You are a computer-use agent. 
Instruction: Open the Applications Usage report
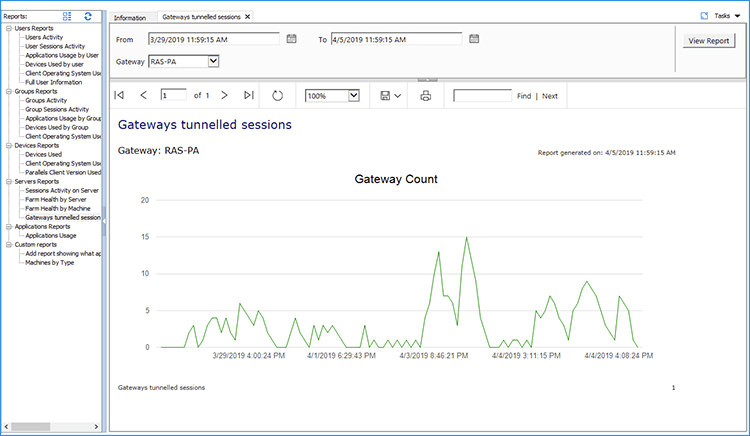coord(51,236)
